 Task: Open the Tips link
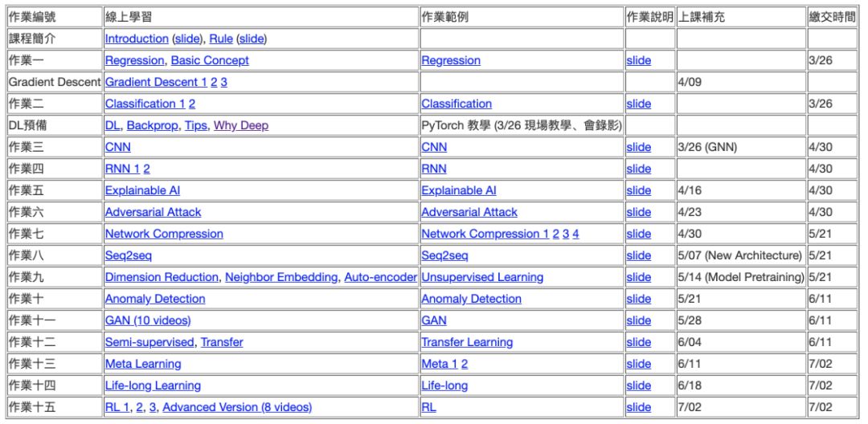click(196, 125)
